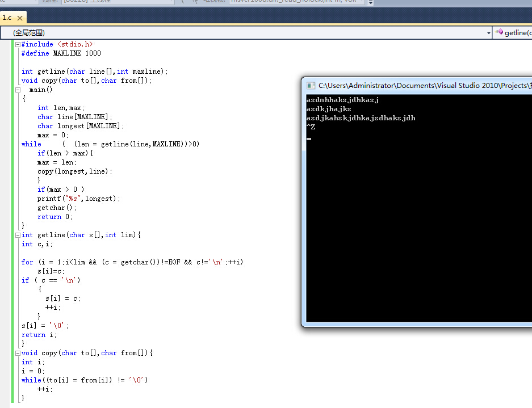Click the "s[i] = '\0';" statement
Viewport: 532px width, 408px height.
pos(45,326)
